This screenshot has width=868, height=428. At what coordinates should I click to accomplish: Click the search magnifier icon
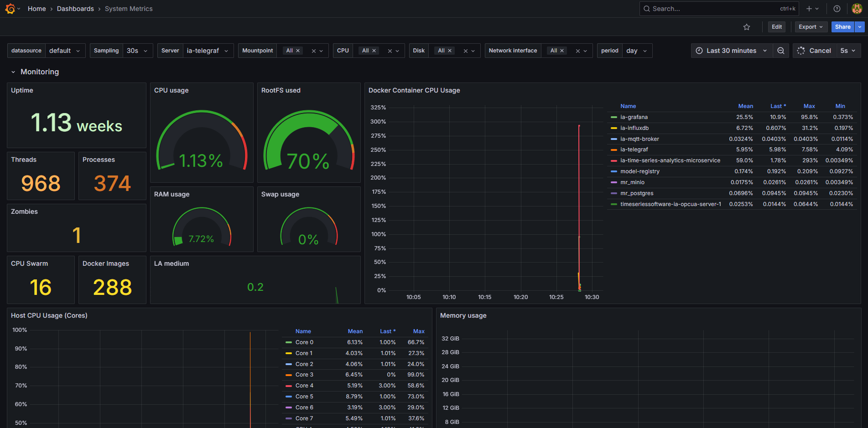tap(646, 8)
